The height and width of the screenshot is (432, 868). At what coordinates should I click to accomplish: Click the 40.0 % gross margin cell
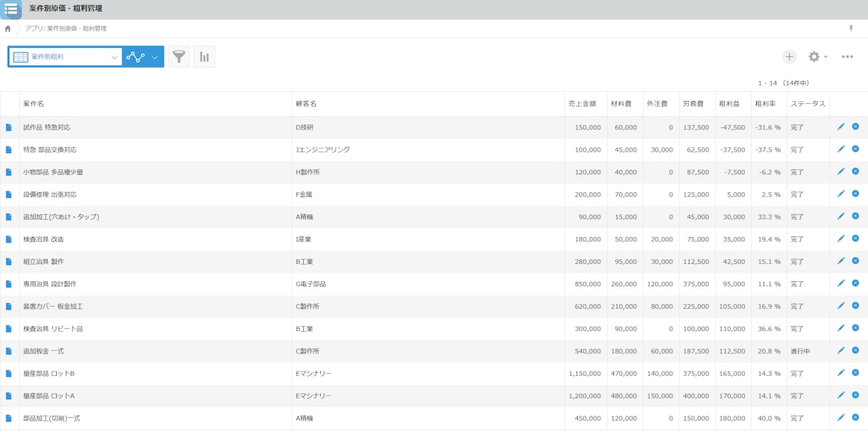(x=769, y=418)
